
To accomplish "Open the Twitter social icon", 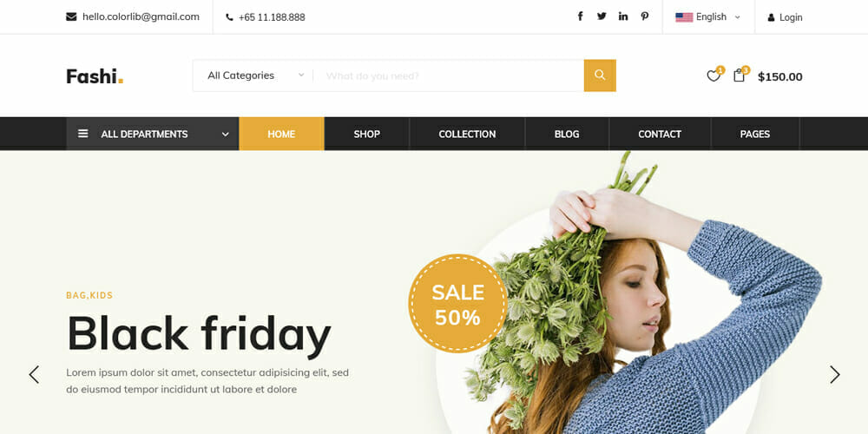I will (602, 16).
